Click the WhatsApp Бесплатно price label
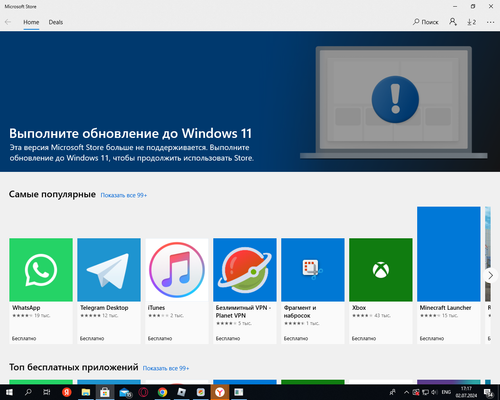500x400 pixels. [x=24, y=338]
